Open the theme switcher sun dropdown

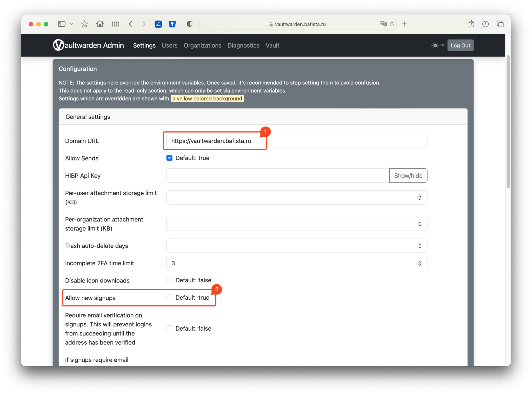pos(438,45)
